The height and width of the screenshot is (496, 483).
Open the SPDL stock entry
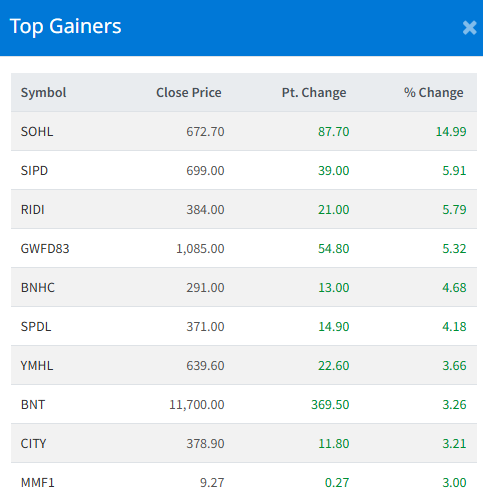coord(36,327)
